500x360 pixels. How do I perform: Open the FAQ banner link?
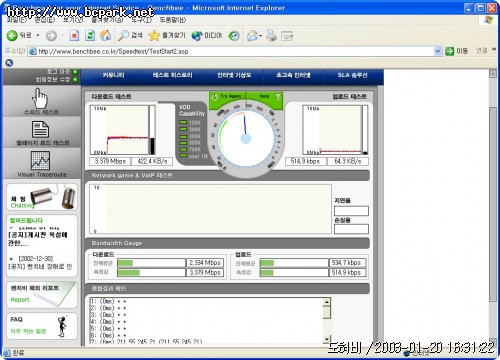point(42,326)
